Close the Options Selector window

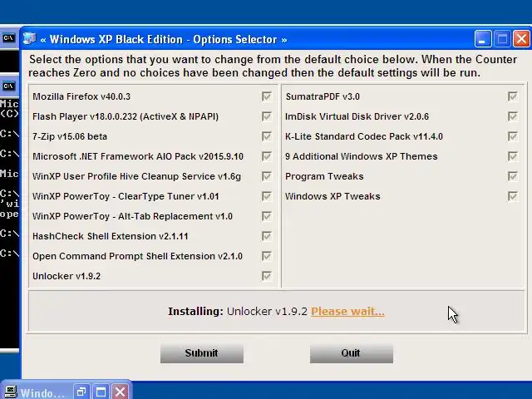tap(521, 39)
